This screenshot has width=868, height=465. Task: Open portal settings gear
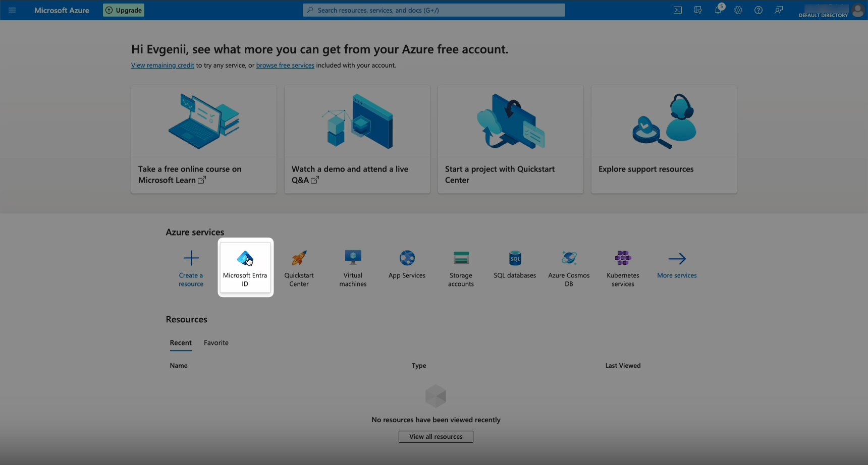click(738, 10)
